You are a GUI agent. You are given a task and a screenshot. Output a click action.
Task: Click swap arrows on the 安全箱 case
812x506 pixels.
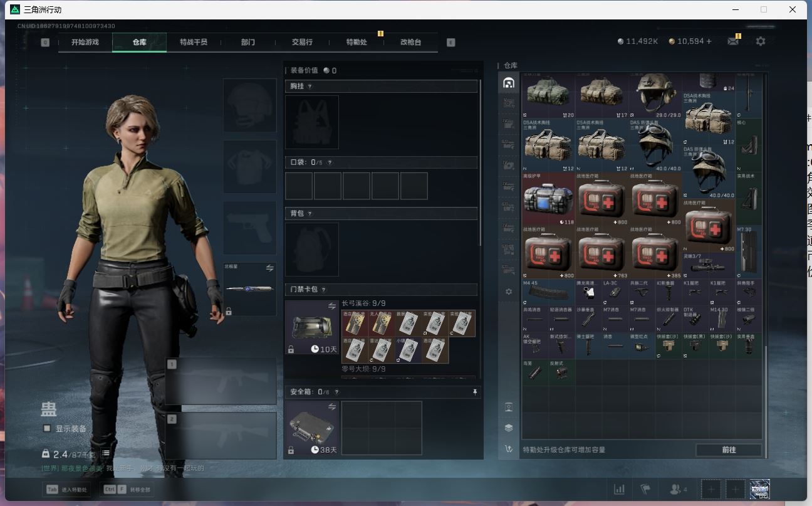pos(332,407)
